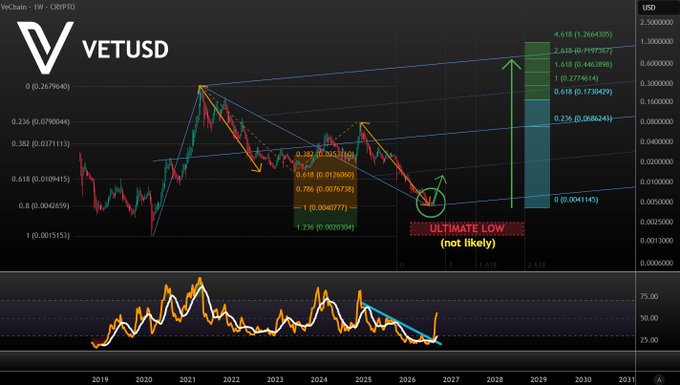Click extension label 4.618 (1.2664305)

click(583, 35)
